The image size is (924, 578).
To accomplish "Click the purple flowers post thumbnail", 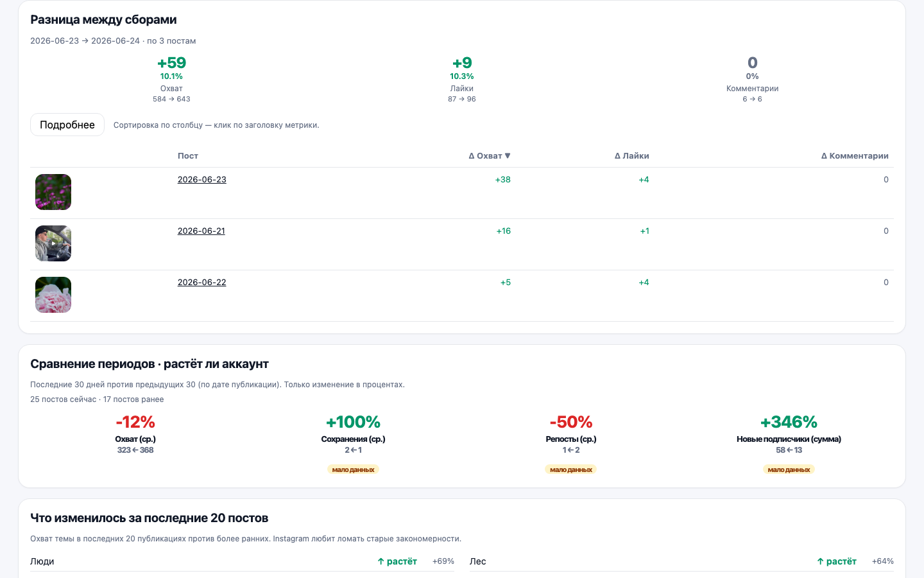I will coord(53,192).
